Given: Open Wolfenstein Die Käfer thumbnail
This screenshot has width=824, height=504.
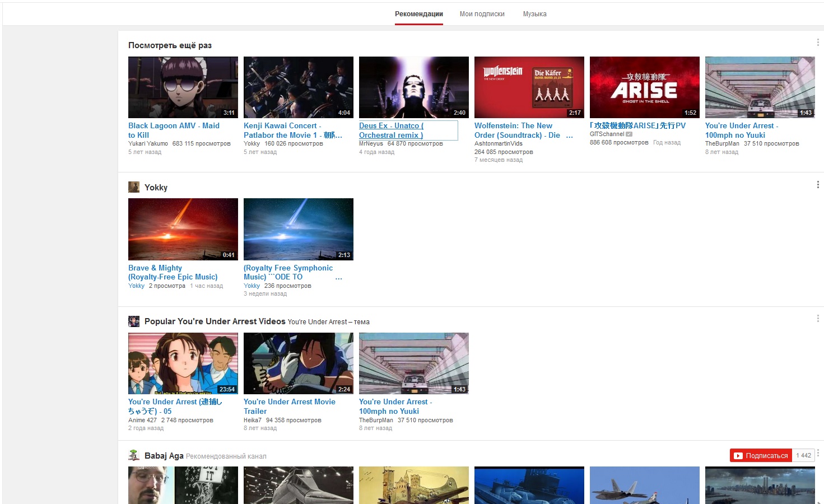Looking at the screenshot, I should (x=529, y=87).
